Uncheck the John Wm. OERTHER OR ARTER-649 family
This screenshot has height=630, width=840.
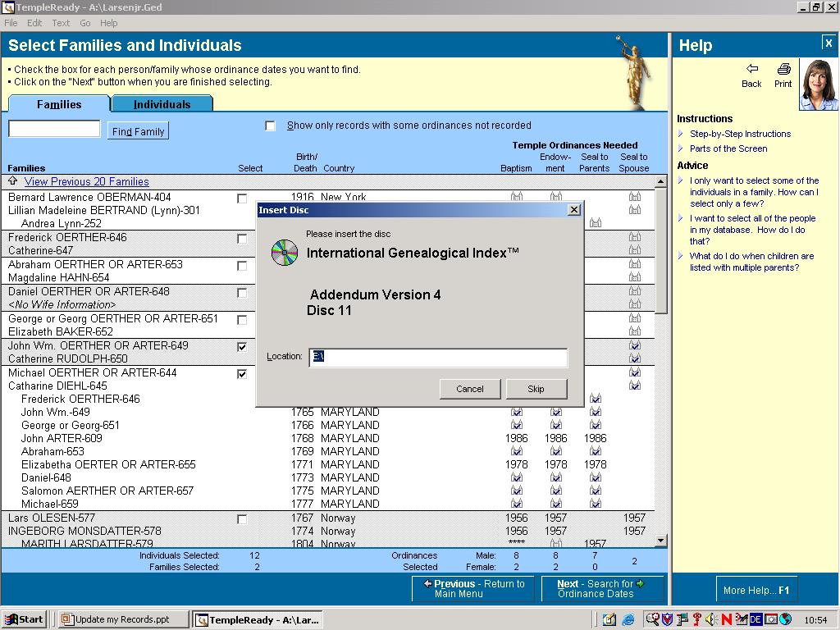(242, 347)
